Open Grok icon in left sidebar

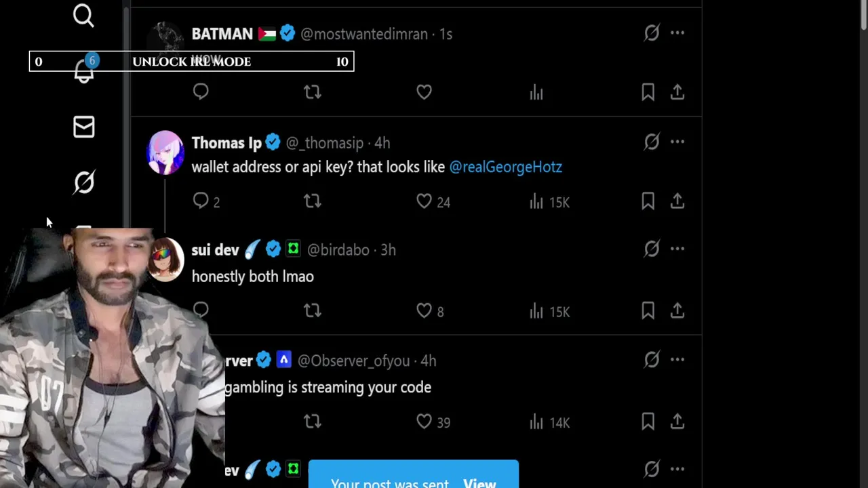[x=83, y=182]
